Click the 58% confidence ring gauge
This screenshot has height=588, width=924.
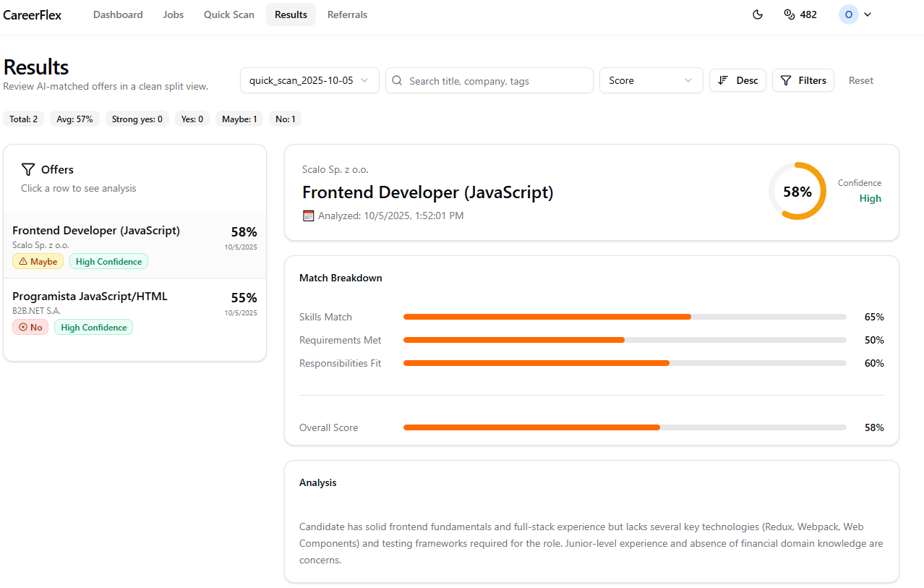(x=797, y=191)
